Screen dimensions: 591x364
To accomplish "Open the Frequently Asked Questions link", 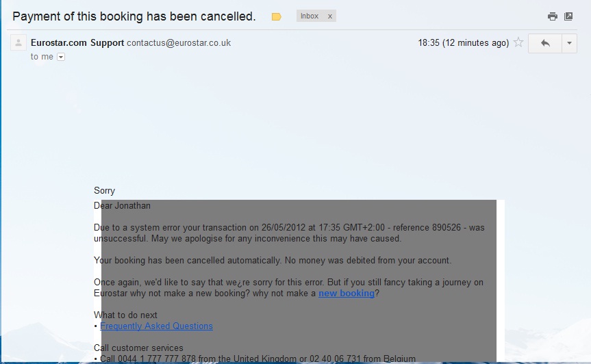I will coord(156,326).
